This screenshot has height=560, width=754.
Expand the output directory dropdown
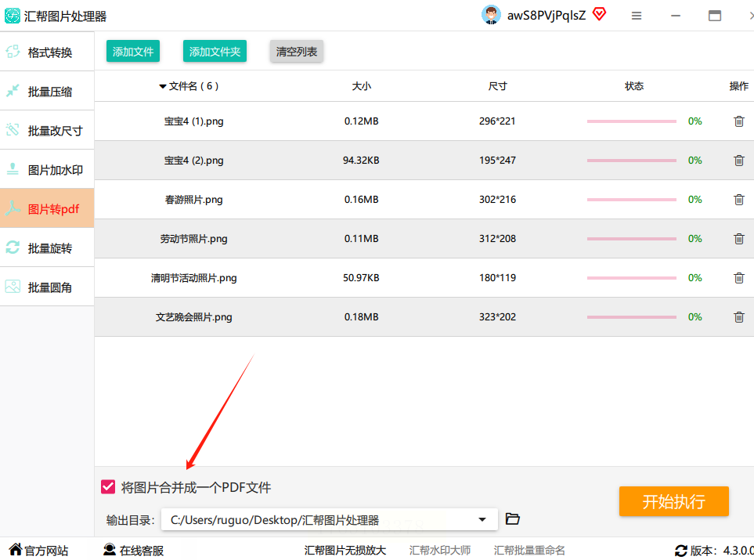pos(482,519)
